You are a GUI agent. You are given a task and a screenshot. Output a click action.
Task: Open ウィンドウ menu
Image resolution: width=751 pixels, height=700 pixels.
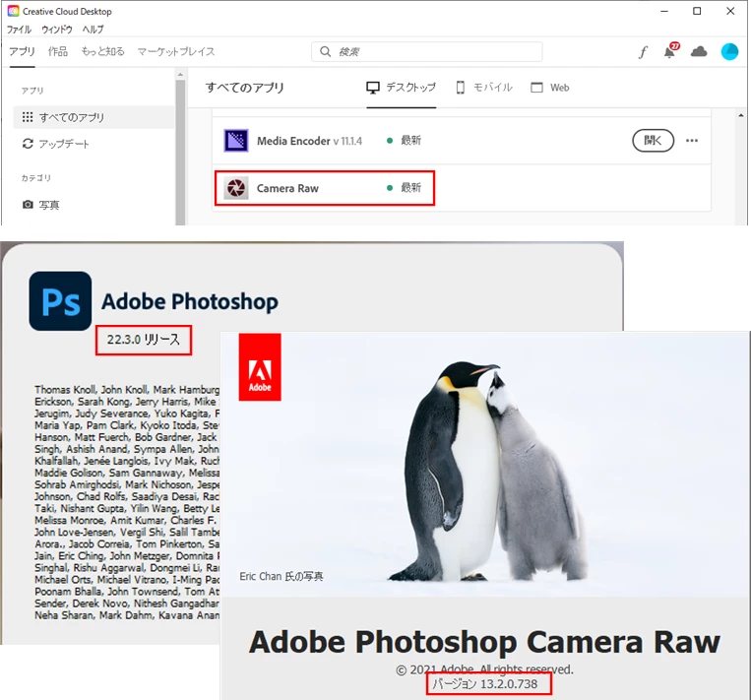[x=56, y=30]
